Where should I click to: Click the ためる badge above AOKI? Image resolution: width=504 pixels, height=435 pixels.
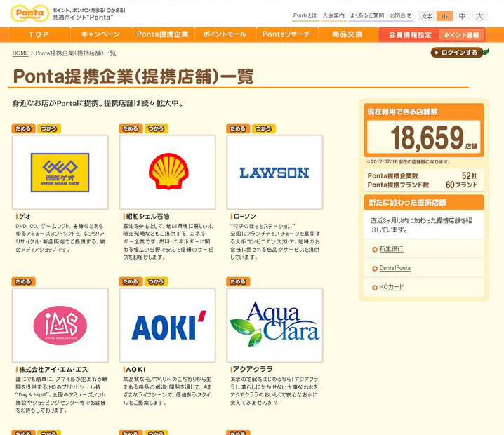131,281
